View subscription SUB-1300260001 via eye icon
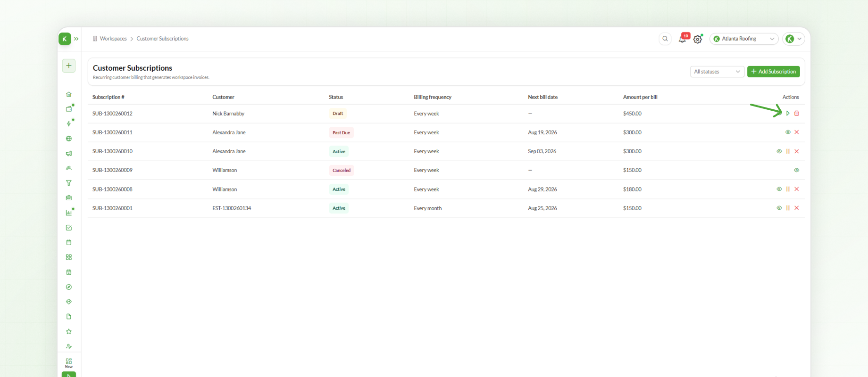 pyautogui.click(x=779, y=208)
